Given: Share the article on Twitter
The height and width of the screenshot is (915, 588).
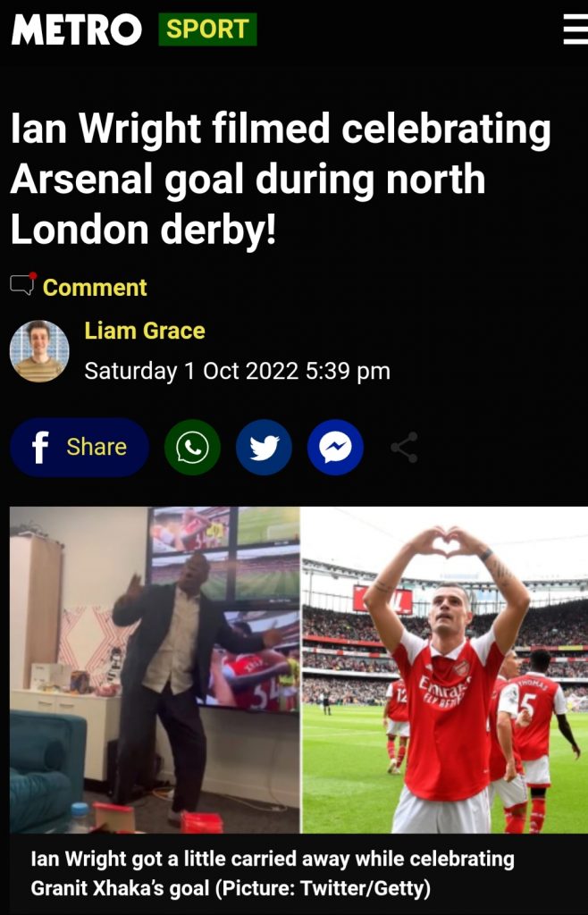Looking at the screenshot, I should tap(264, 448).
